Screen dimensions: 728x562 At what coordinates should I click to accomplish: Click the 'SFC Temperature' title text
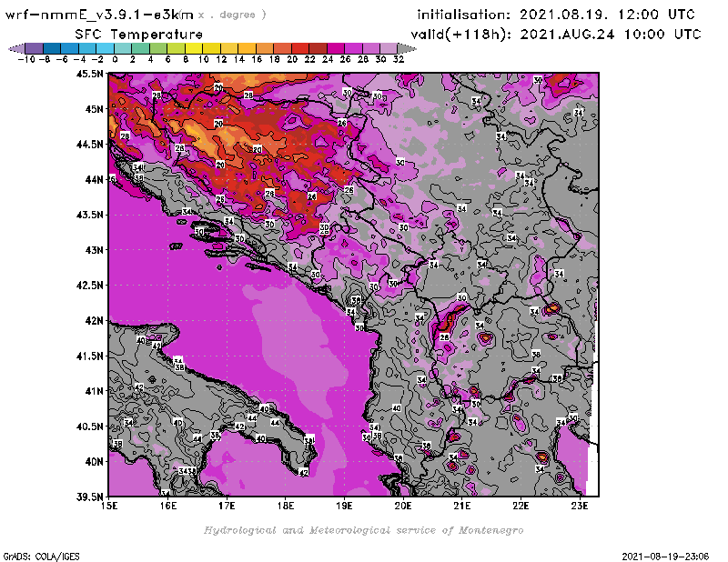139,35
